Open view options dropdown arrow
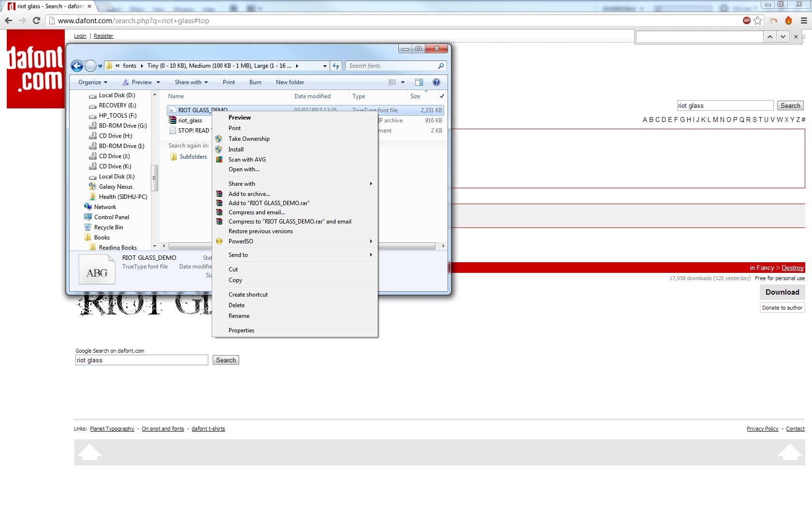 (403, 82)
